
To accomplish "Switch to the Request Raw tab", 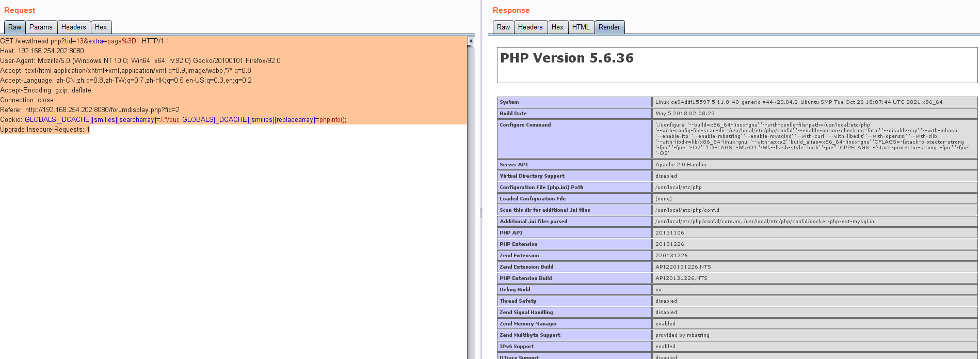I will pyautogui.click(x=15, y=27).
